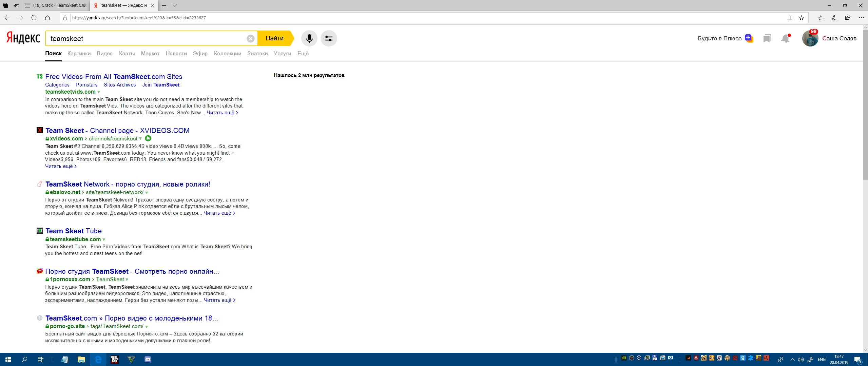Clear the Yandex search field
The height and width of the screenshot is (366, 868).
point(250,39)
